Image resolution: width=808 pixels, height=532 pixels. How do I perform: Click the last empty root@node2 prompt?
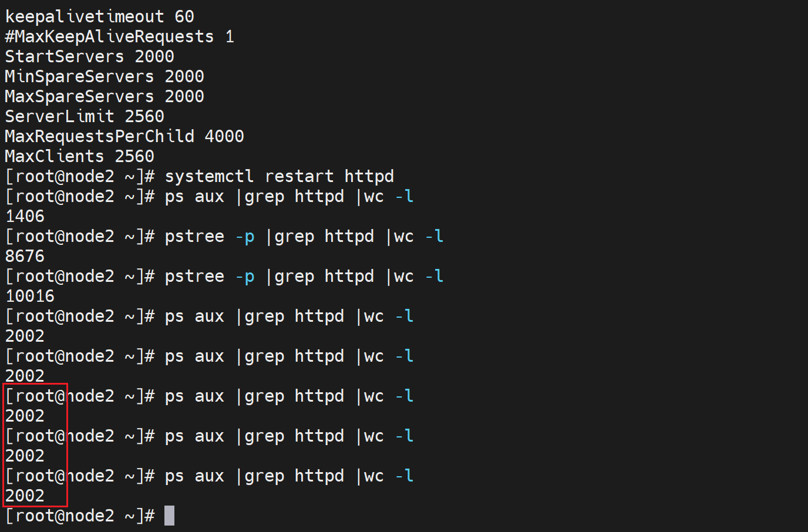click(x=79, y=516)
